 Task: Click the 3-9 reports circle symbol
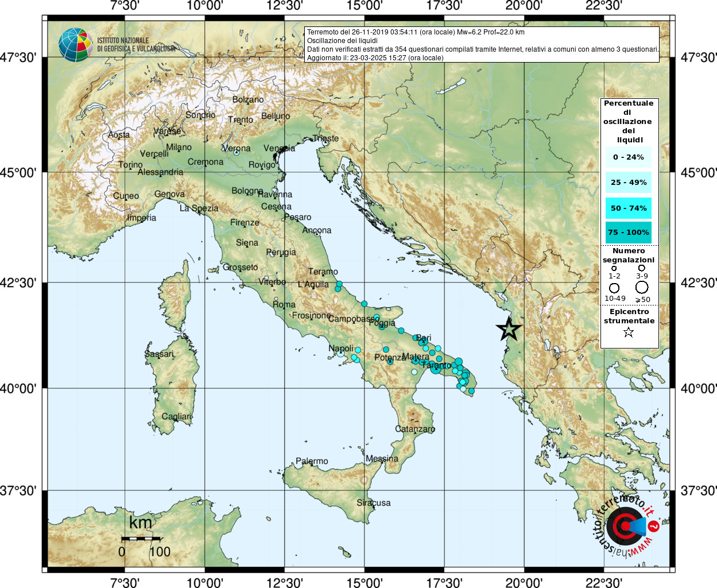coord(642,268)
